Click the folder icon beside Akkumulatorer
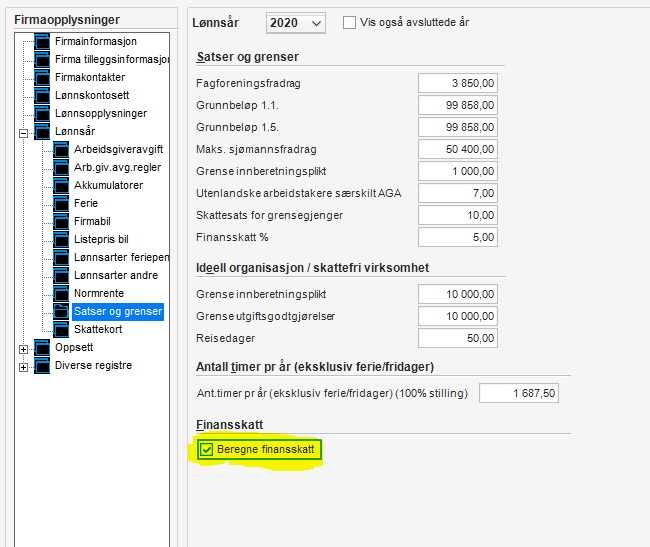Viewport: 650px width, 547px height. pyautogui.click(x=61, y=185)
